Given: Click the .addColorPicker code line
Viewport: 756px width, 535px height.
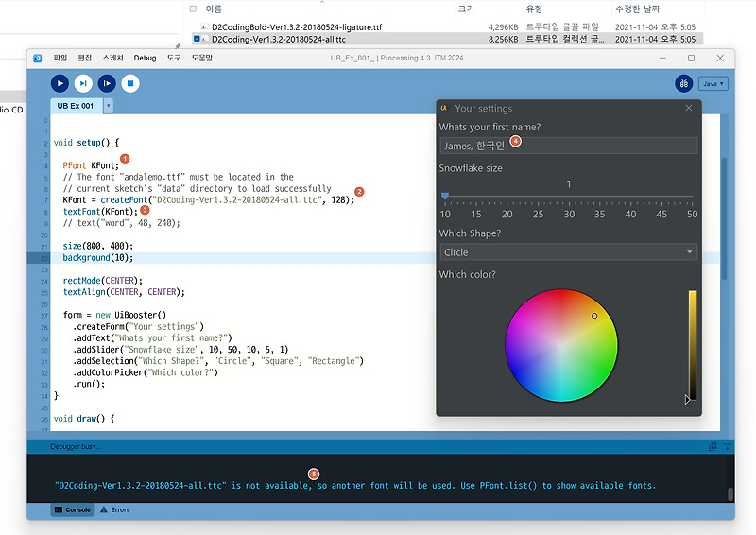Looking at the screenshot, I should [x=146, y=372].
